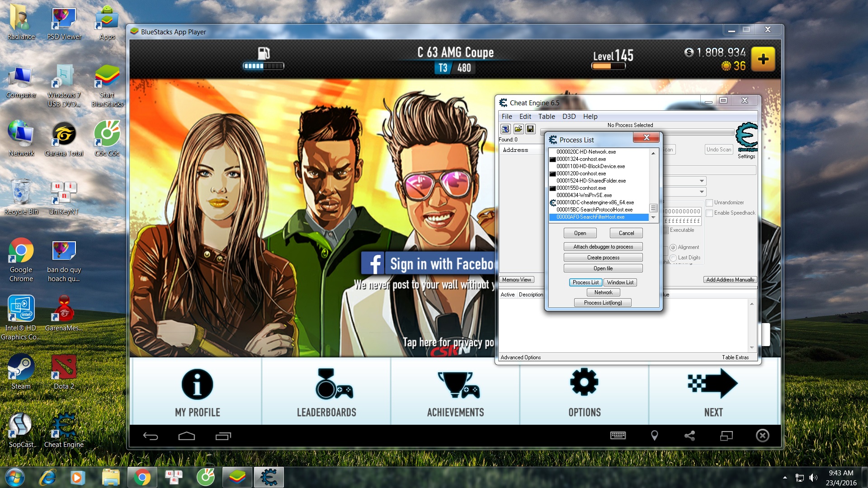Open the D3D menu
Screen dimensions: 868x488
[569, 117]
